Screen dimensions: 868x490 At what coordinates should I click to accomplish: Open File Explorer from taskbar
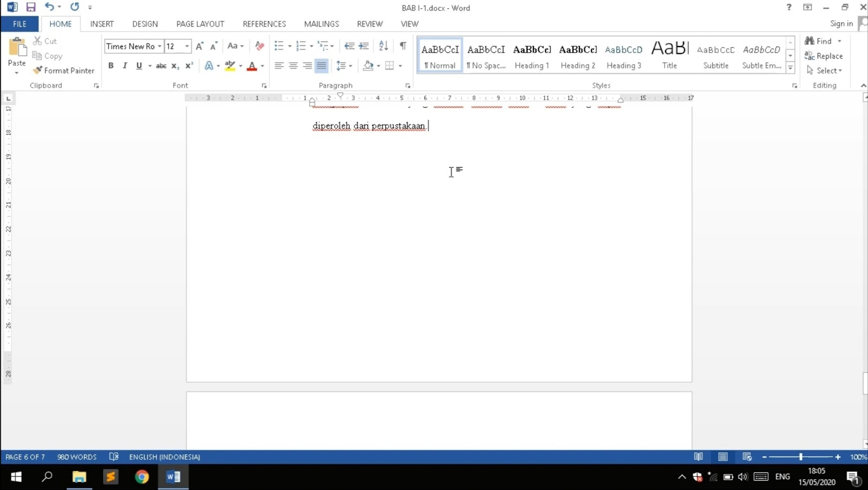[79, 477]
